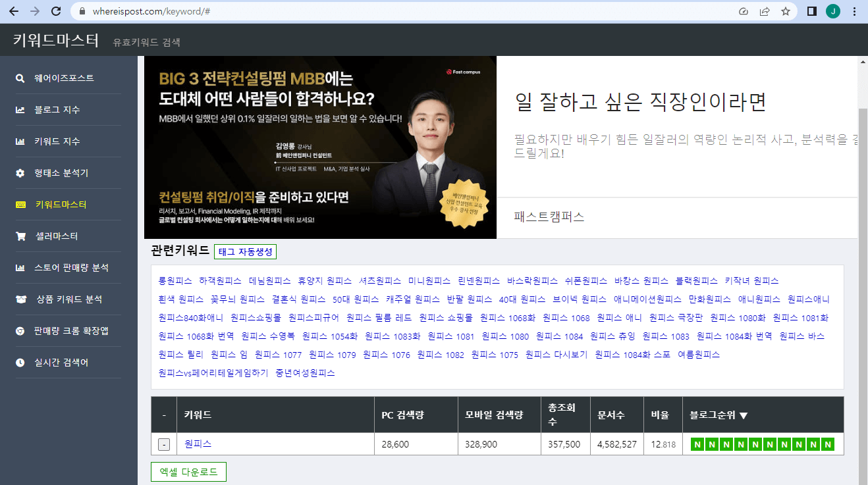The width and height of the screenshot is (868, 485).
Task: Click chart icon beside 스토어 판매량 분석
Action: click(x=20, y=268)
